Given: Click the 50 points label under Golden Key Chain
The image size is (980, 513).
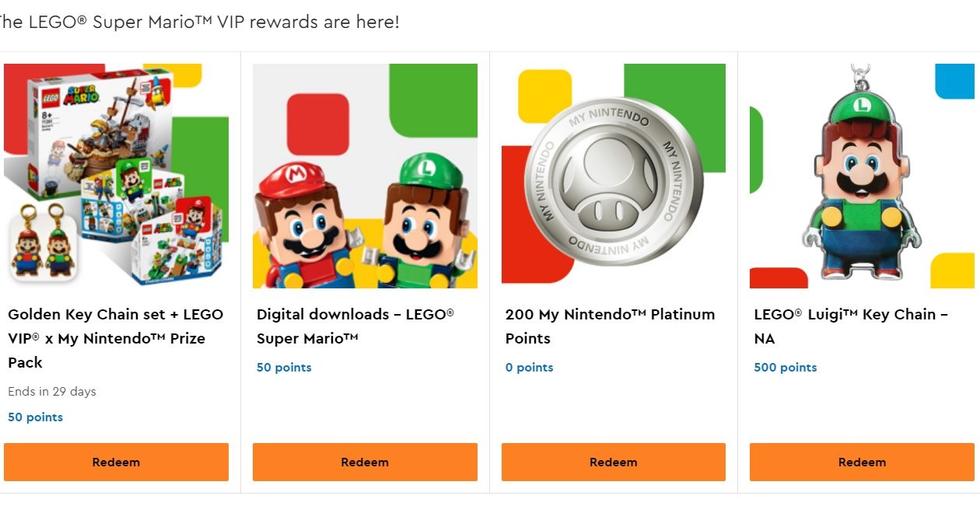Looking at the screenshot, I should 34,417.
